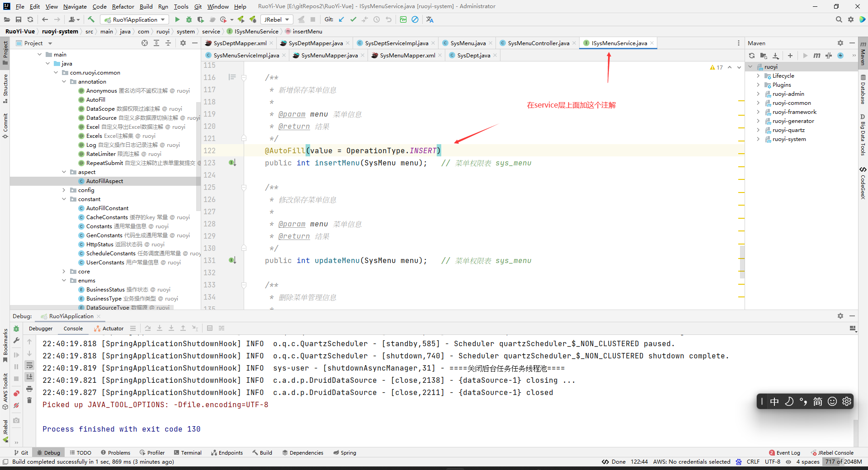
Task: Click Clear All trash icon in console
Action: click(29, 400)
